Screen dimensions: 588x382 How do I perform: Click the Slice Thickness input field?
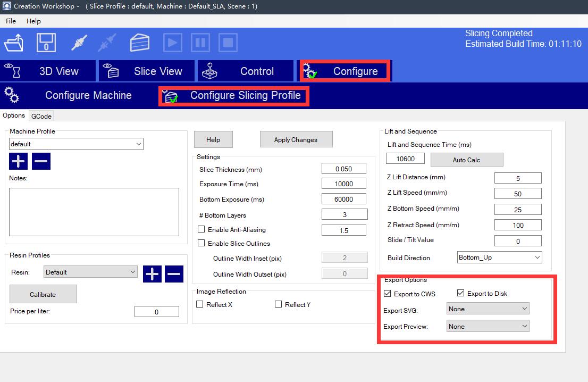344,169
